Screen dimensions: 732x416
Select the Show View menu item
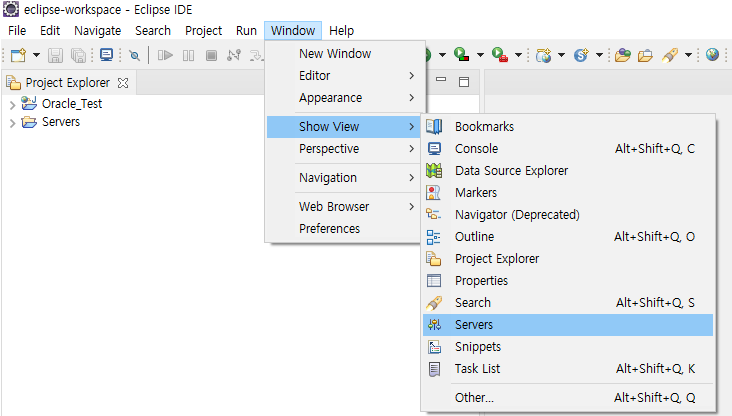coord(344,127)
